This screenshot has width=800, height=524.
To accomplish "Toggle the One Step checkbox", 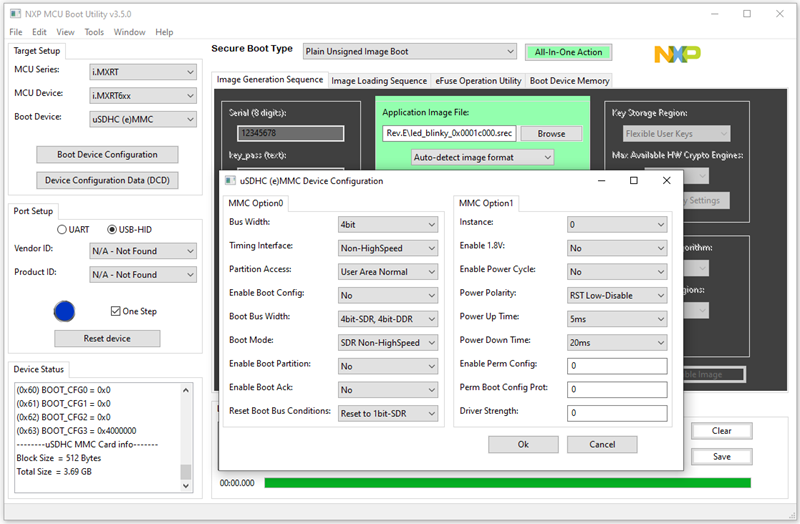I will [116, 311].
